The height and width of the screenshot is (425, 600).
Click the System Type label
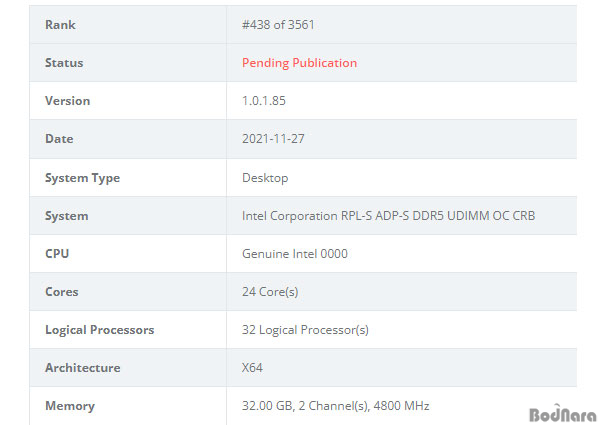point(82,178)
